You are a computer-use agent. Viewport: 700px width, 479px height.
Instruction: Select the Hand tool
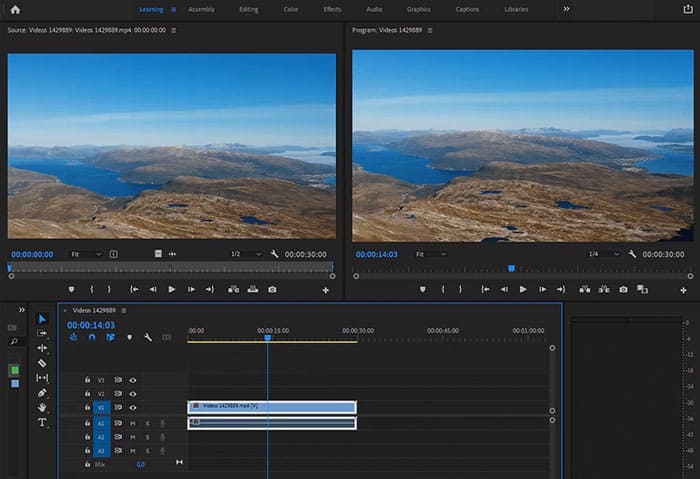(x=42, y=408)
